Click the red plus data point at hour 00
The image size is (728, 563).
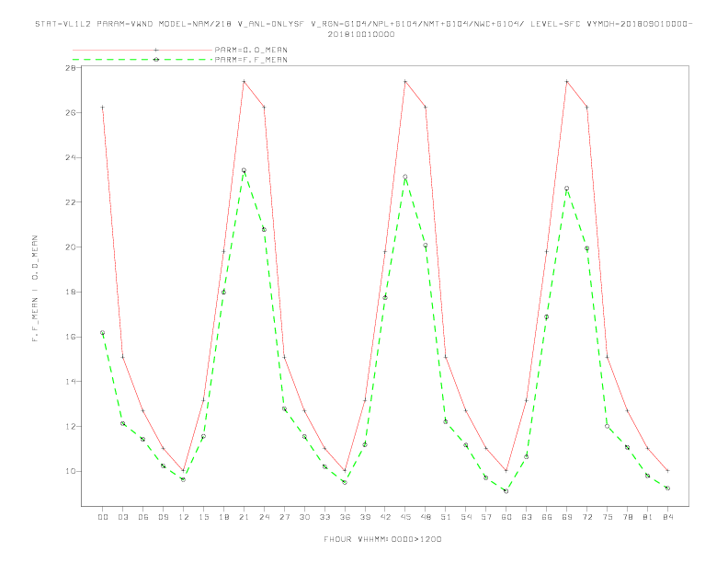(103, 108)
